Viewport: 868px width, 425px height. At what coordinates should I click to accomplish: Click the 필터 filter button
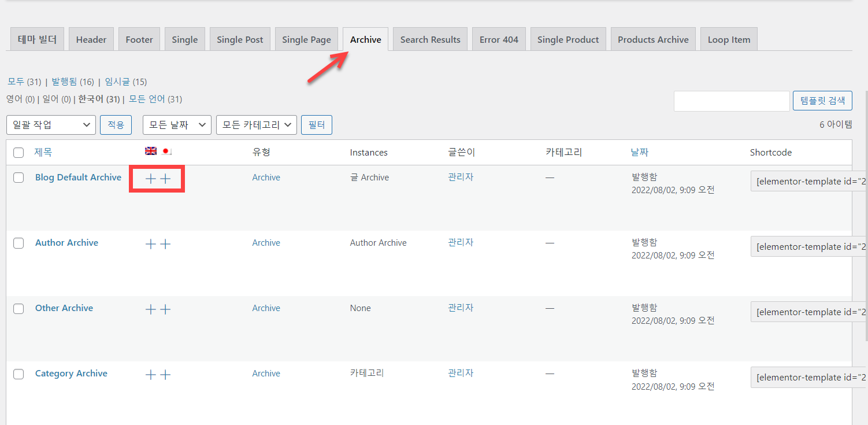(317, 125)
